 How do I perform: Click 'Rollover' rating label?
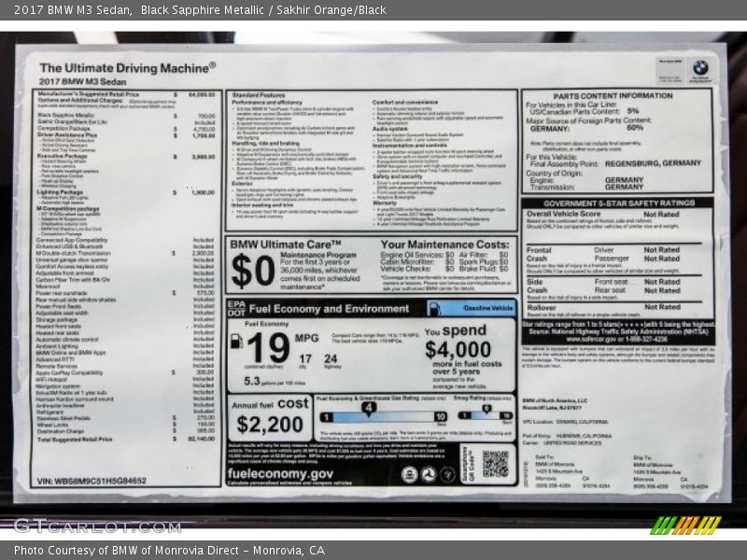(x=542, y=308)
